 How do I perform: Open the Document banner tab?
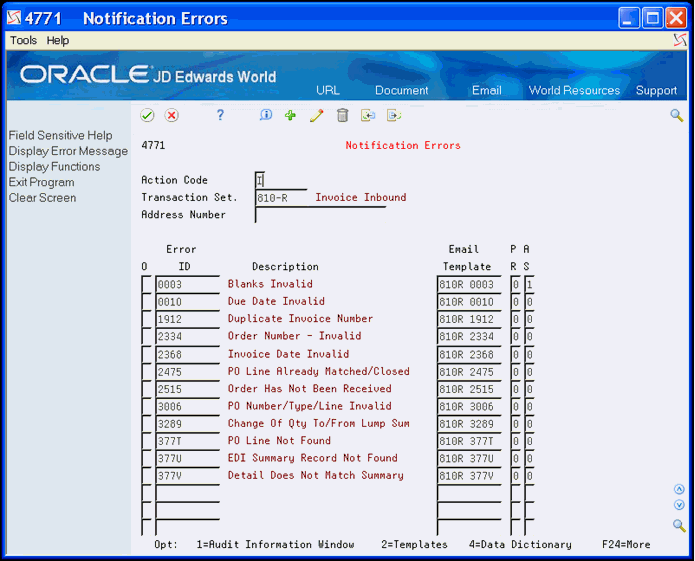point(402,90)
